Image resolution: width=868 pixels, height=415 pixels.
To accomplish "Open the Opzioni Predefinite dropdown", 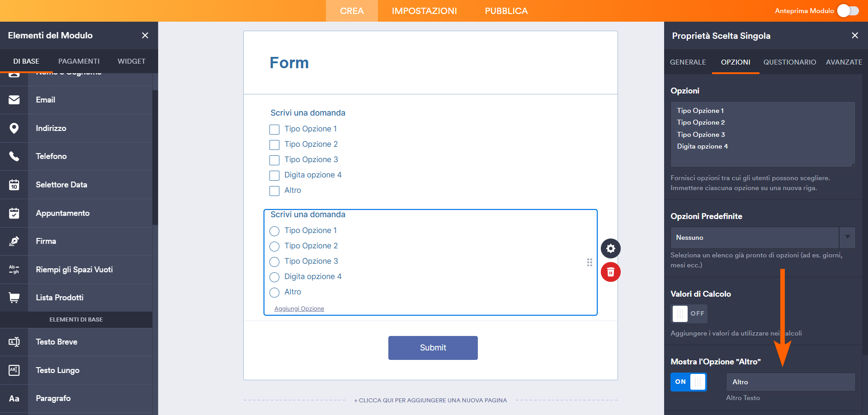I will tap(848, 238).
